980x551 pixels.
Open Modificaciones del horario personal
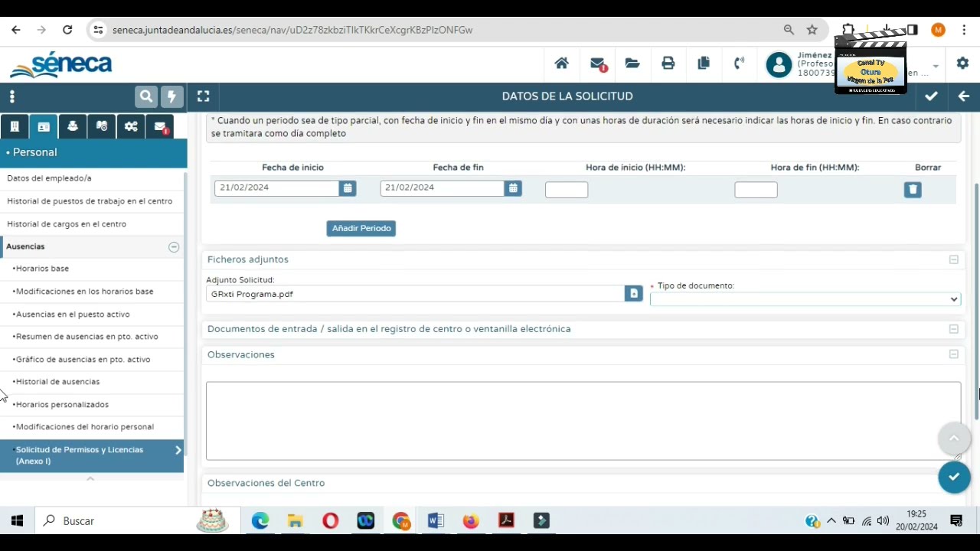click(x=84, y=427)
